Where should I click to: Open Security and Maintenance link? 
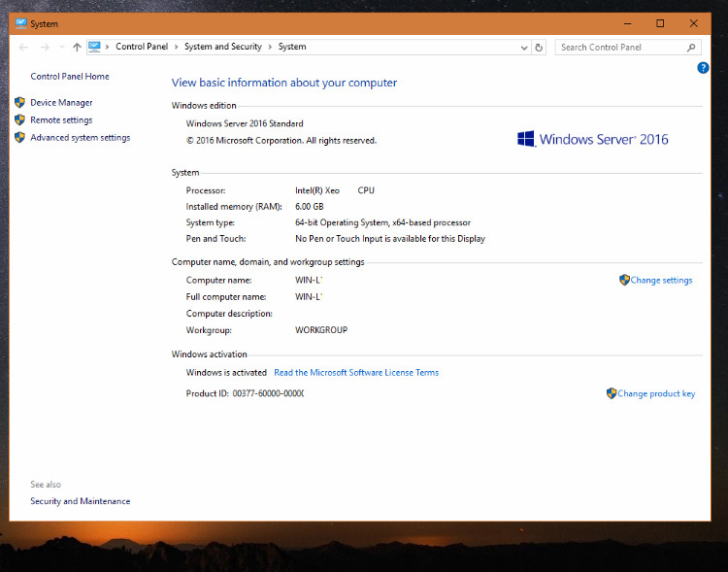[81, 501]
